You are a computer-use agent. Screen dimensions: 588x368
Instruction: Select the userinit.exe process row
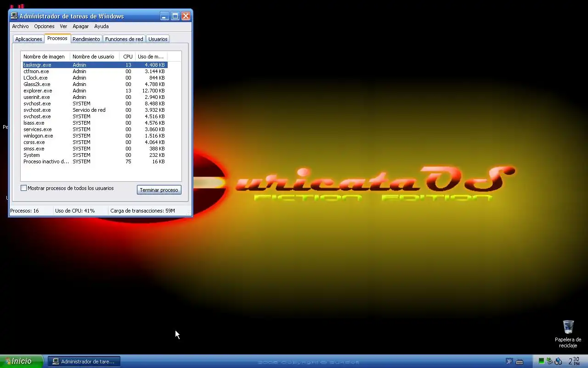pos(95,97)
